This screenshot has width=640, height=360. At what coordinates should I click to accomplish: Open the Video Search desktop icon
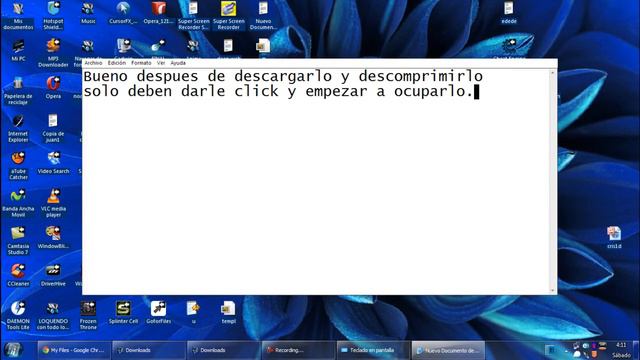pos(53,163)
